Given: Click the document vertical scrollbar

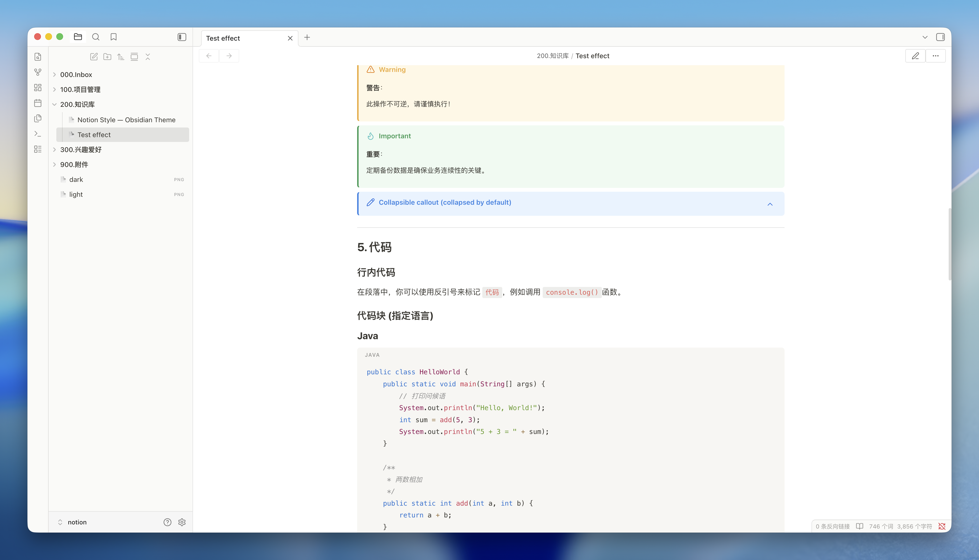Looking at the screenshot, I should 949,244.
